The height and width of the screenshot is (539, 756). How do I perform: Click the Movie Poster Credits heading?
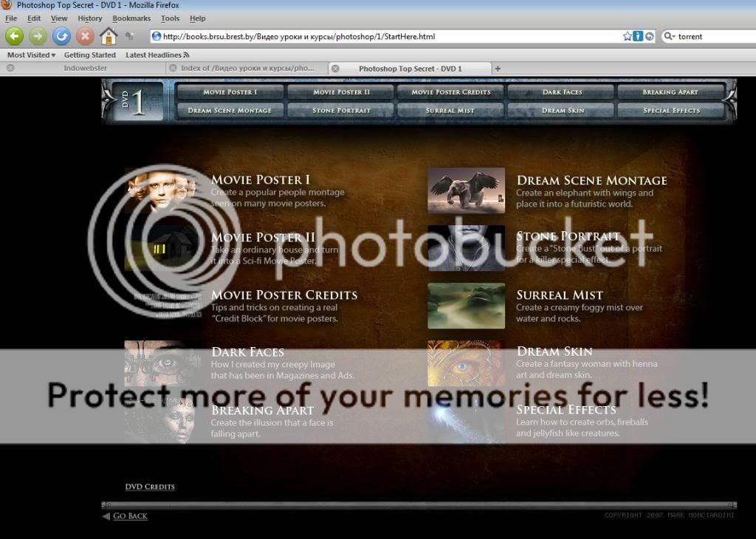[284, 295]
